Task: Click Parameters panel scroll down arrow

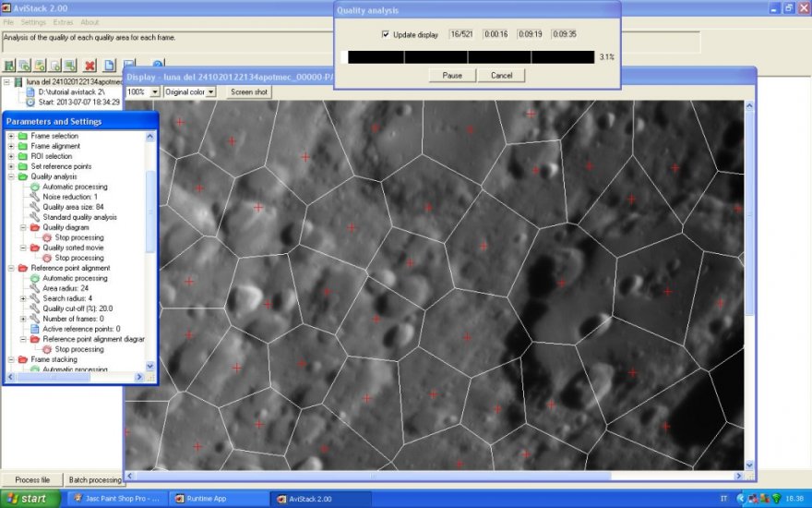Action: [150, 366]
